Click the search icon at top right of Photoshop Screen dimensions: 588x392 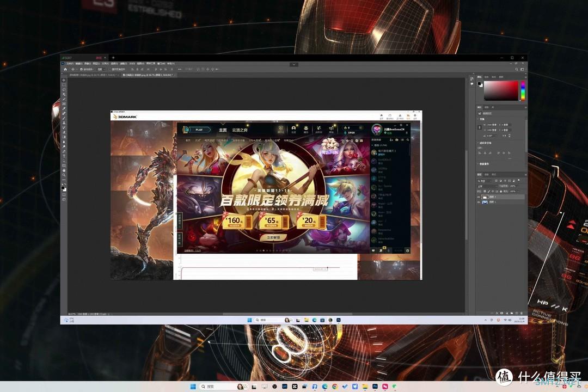point(516,69)
